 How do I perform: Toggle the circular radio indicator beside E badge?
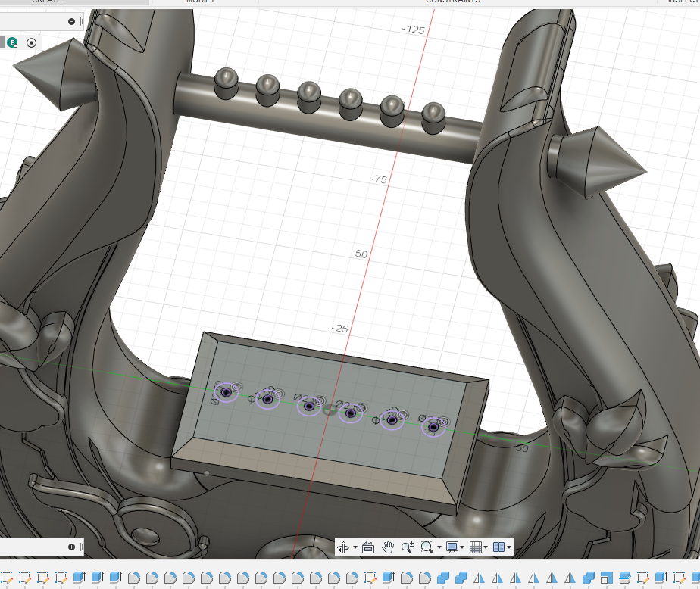tap(31, 43)
